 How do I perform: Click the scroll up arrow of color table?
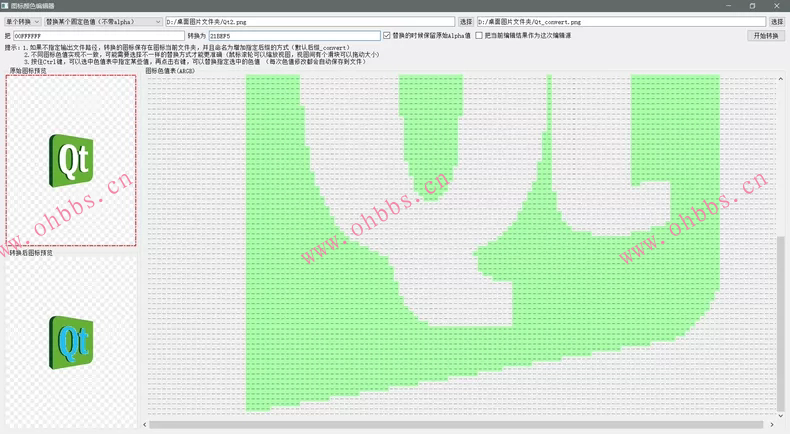point(780,79)
